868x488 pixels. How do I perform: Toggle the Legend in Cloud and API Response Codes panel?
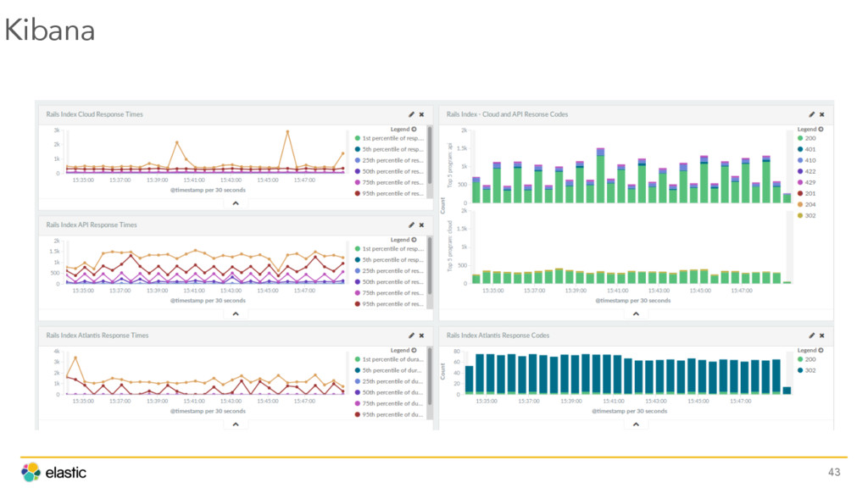tap(810, 130)
